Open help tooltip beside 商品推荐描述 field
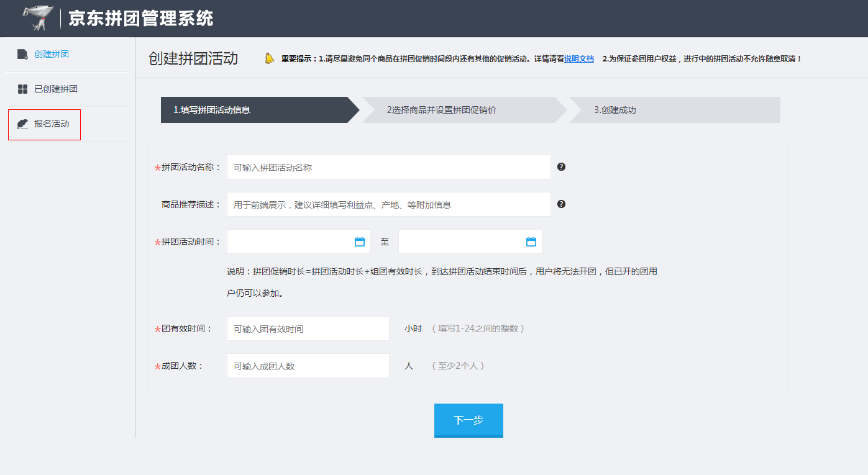 click(x=560, y=204)
